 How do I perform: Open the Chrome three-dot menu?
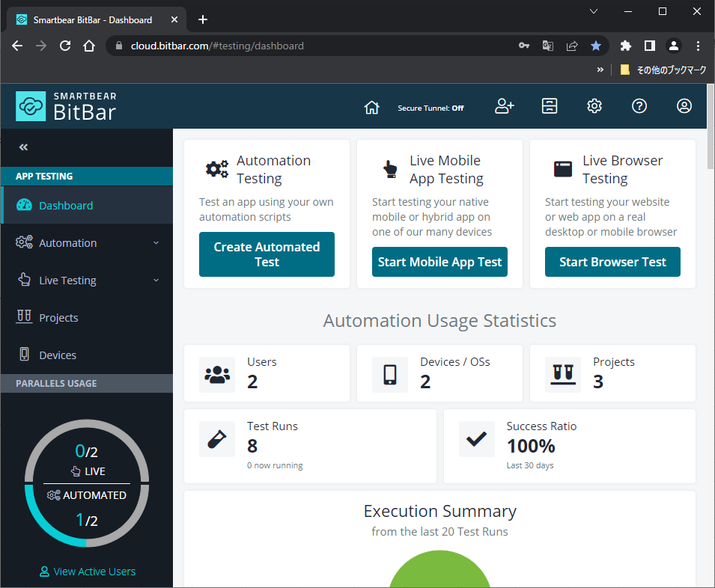click(698, 46)
